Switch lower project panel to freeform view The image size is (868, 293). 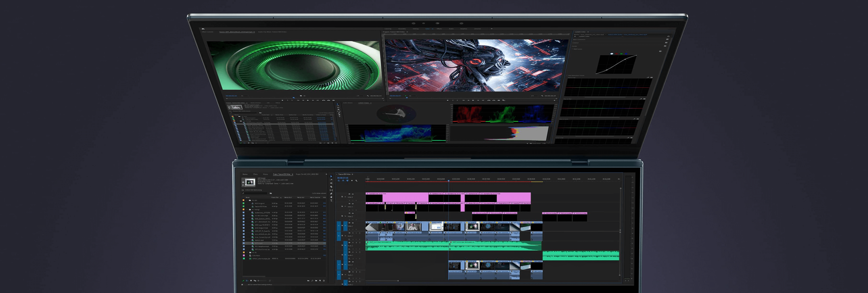pos(255,281)
